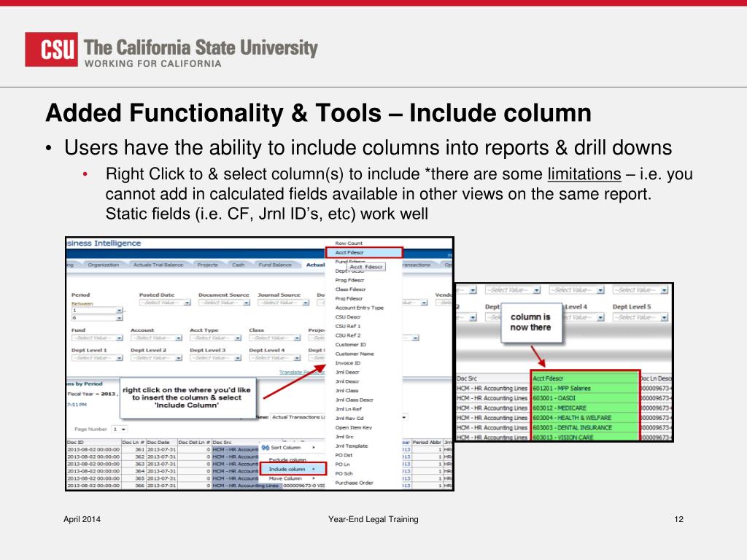Select Row Count from column list
The image size is (747, 560).
pyautogui.click(x=349, y=244)
